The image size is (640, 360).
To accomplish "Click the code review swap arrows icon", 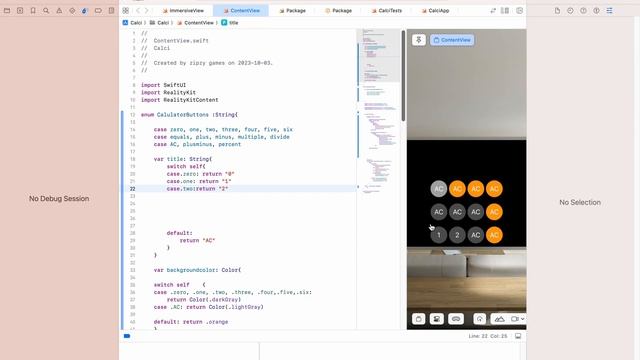I will [x=493, y=11].
